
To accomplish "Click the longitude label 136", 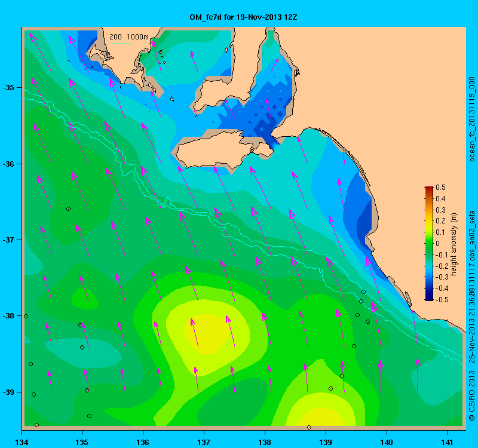I will (x=143, y=442).
